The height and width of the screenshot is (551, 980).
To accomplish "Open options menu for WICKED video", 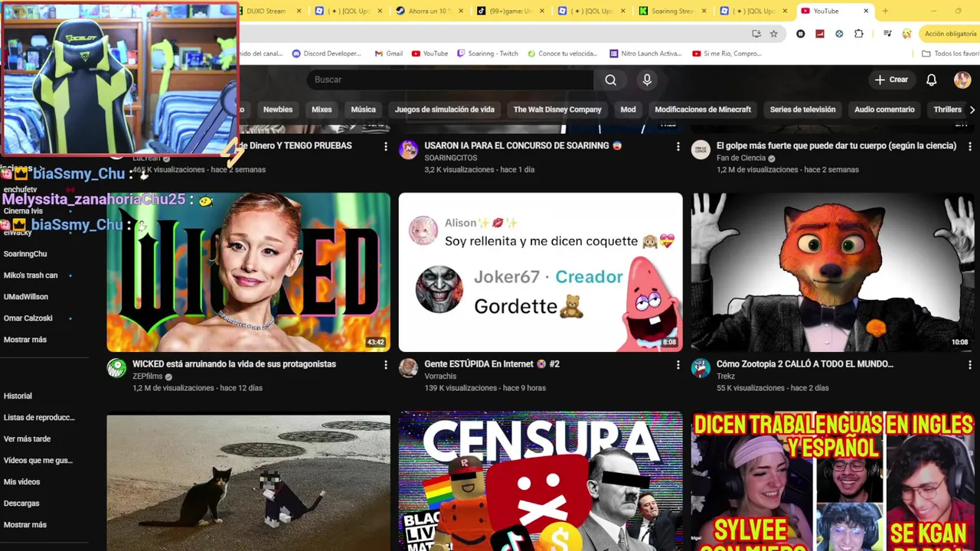I will (x=386, y=365).
